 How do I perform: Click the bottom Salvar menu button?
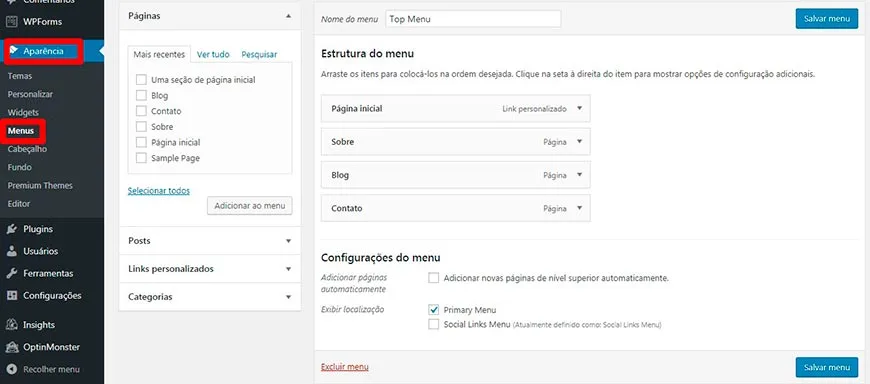pos(827,367)
